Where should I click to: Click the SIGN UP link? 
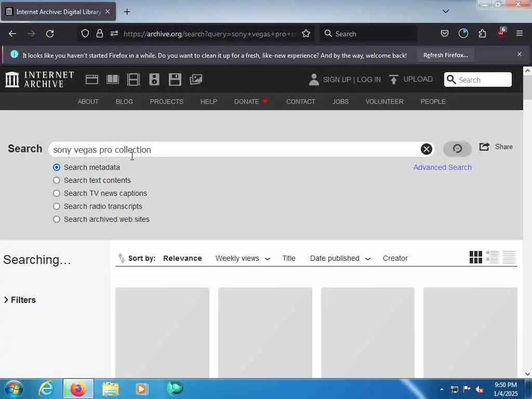(x=337, y=79)
